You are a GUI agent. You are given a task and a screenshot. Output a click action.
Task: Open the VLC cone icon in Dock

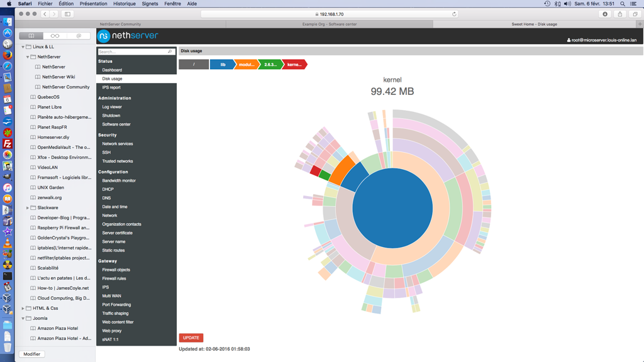[8, 243]
